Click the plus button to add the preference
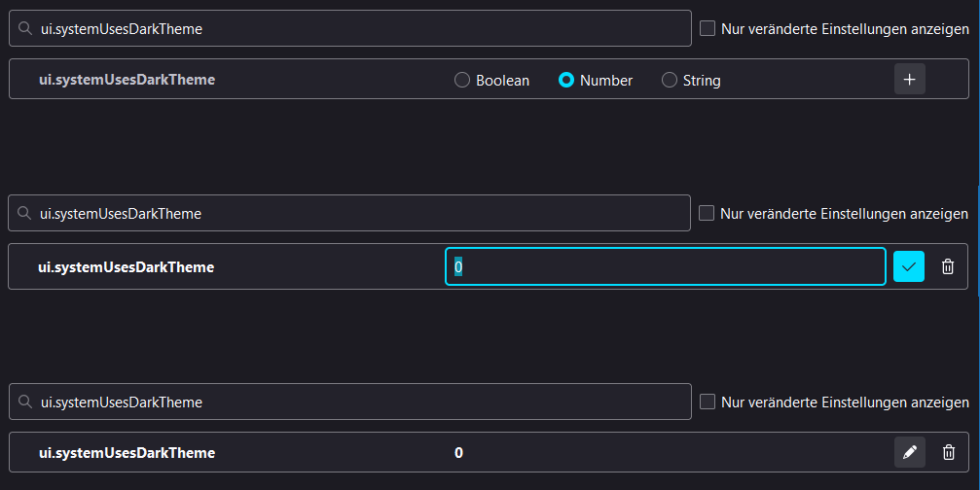Image resolution: width=980 pixels, height=490 pixels. (x=909, y=80)
